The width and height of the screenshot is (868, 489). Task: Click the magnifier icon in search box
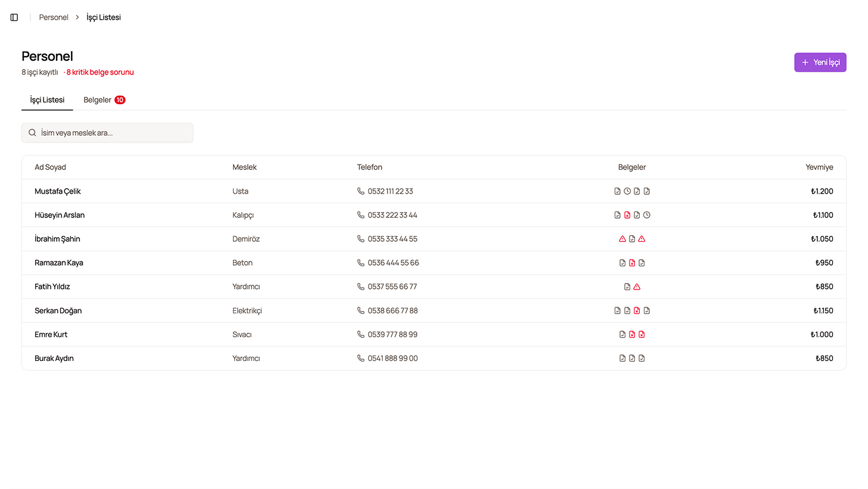(32, 133)
